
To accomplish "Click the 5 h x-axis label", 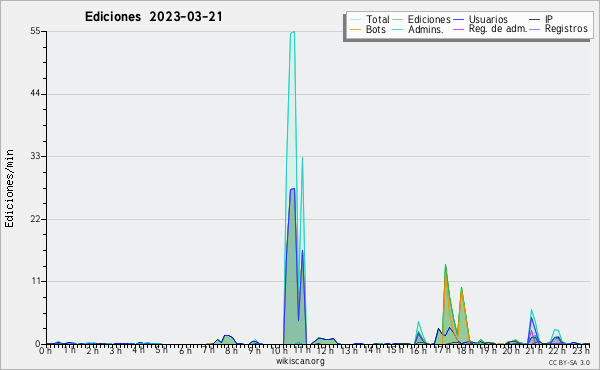I will [x=161, y=350].
